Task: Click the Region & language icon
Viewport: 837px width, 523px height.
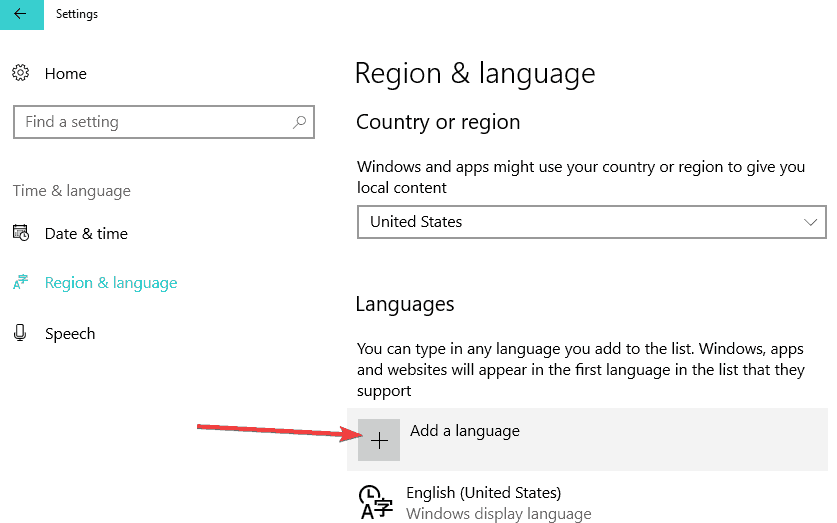Action: pos(20,283)
